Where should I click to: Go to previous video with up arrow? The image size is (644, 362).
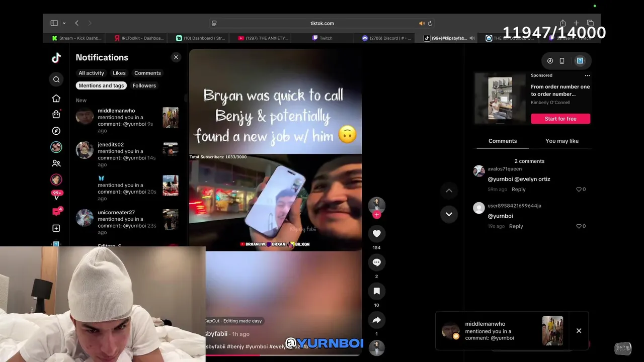point(449,191)
